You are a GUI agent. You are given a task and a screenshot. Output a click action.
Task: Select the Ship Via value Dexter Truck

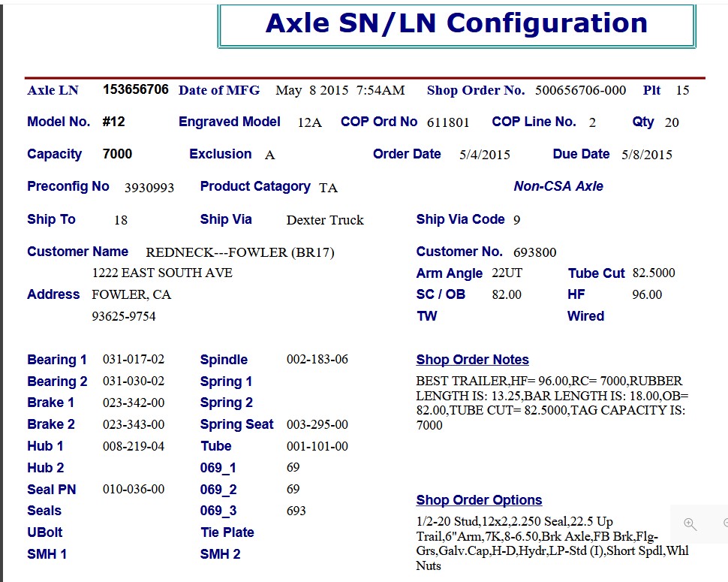tap(325, 220)
